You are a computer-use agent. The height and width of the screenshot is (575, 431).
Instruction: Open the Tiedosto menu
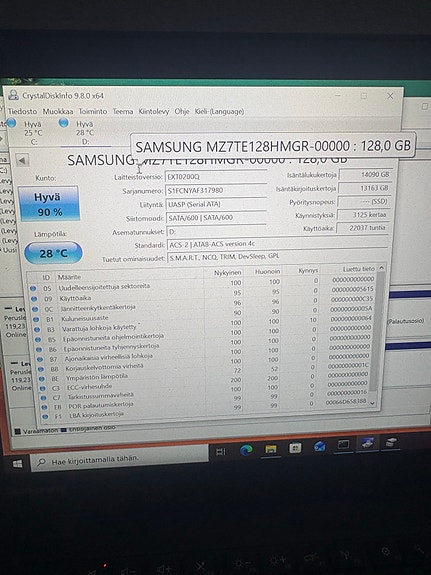point(23,111)
